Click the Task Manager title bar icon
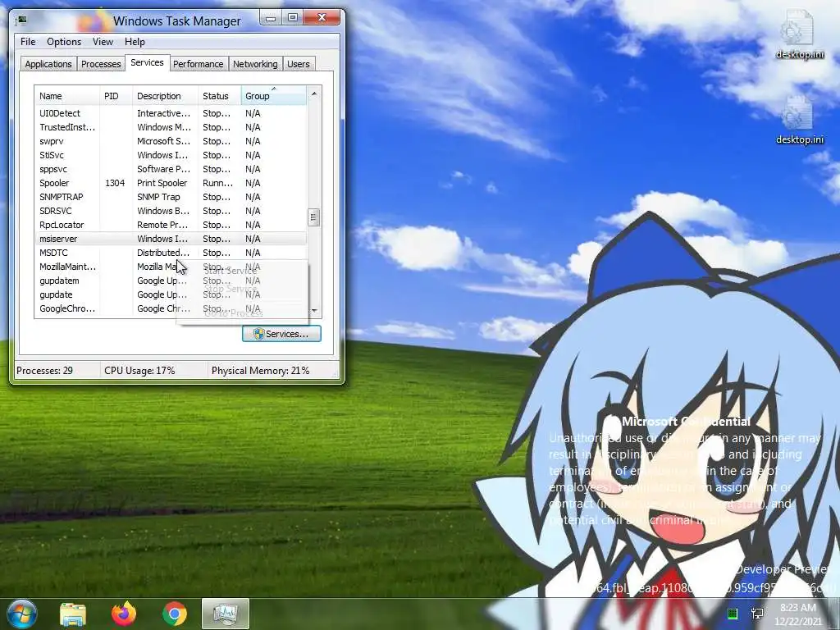Image resolution: width=840 pixels, height=630 pixels. click(22, 21)
